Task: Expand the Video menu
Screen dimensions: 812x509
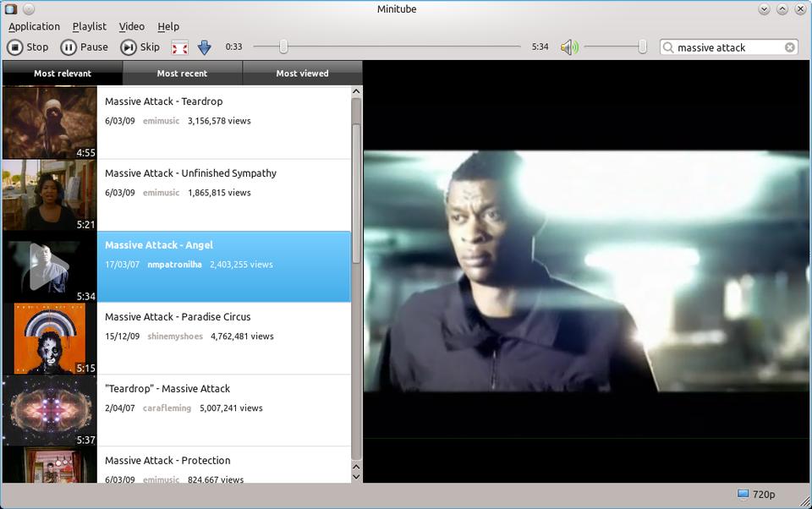Action: tap(131, 26)
